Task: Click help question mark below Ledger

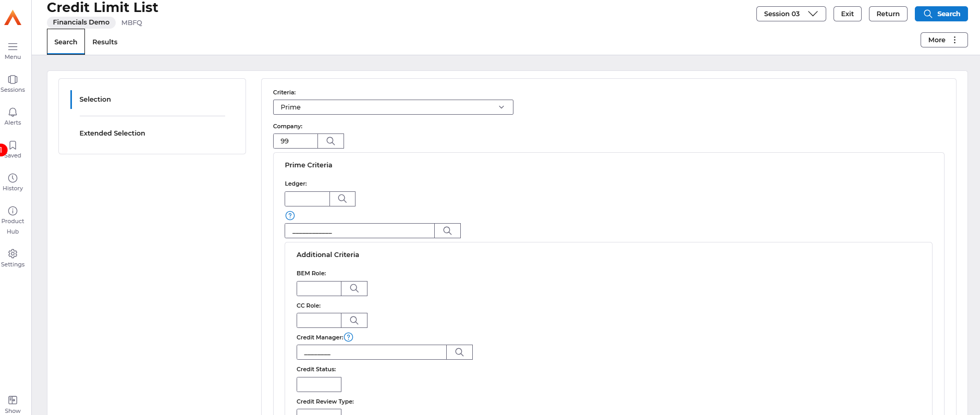Action: (x=290, y=215)
